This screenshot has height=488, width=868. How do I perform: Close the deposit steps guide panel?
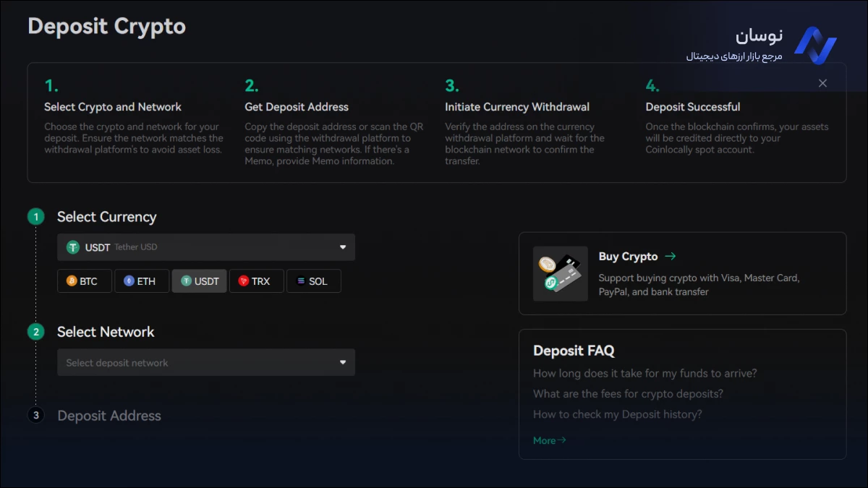coord(822,83)
